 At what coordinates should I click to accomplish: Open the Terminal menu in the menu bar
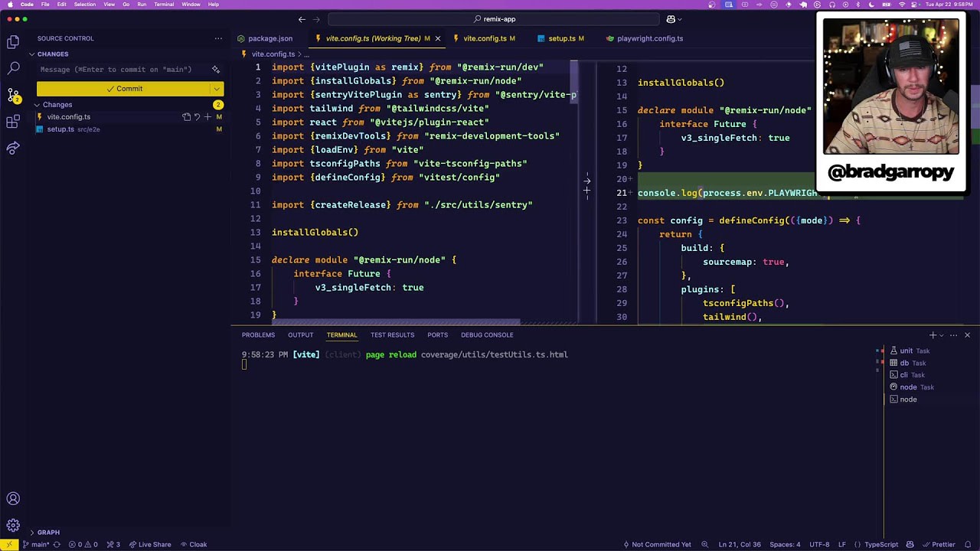(163, 4)
